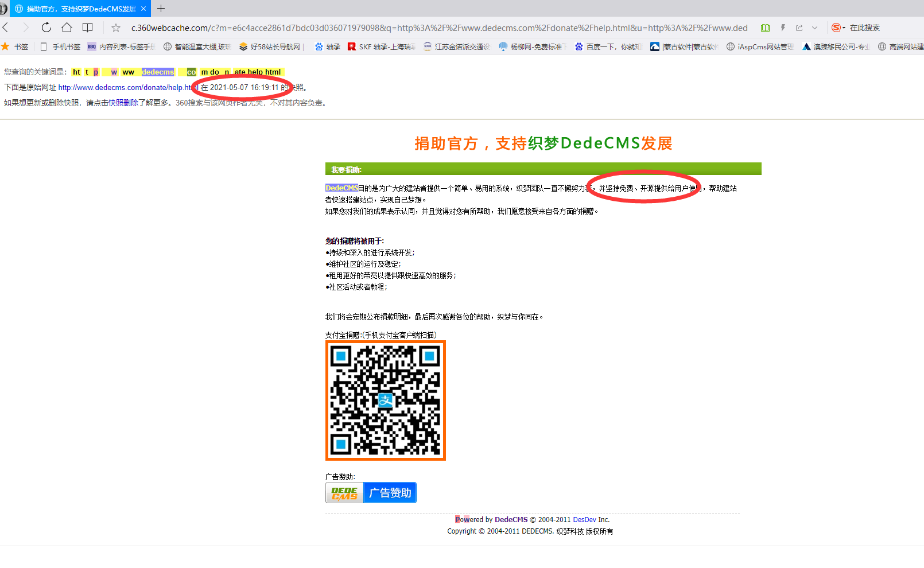The height and width of the screenshot is (568, 924).
Task: Close the 捐助官方 browser tab
Action: pos(143,9)
